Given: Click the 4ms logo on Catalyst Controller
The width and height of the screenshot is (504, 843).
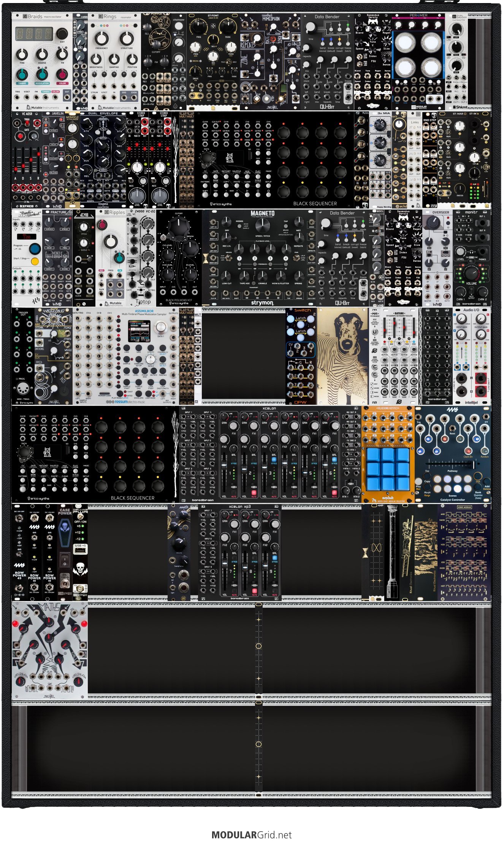Looking at the screenshot, I should tap(452, 410).
